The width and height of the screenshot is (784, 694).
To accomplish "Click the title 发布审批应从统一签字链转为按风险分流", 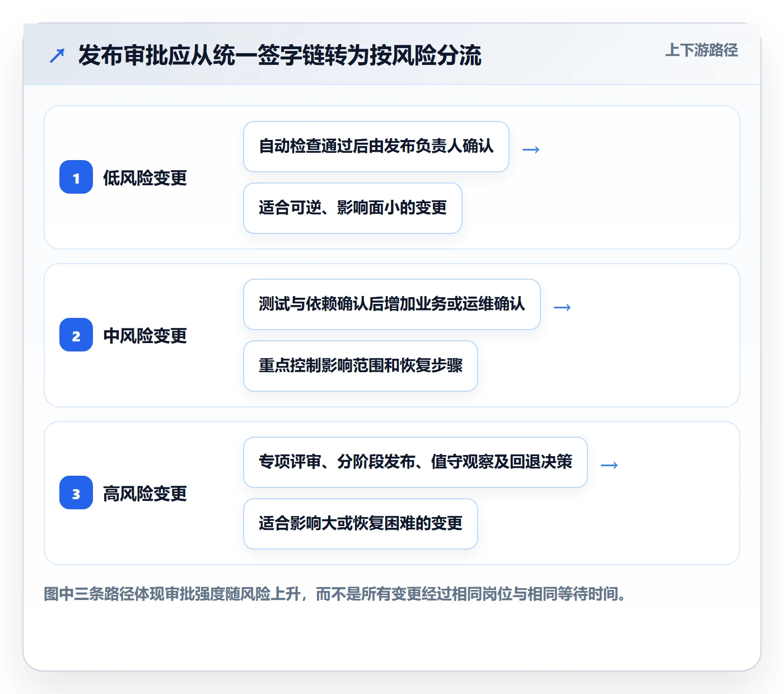I will pos(280,55).
